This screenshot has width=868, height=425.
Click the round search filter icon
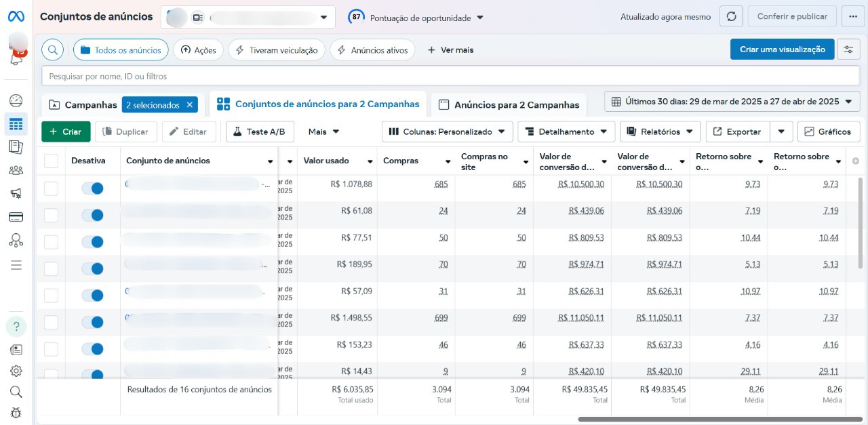pos(53,49)
